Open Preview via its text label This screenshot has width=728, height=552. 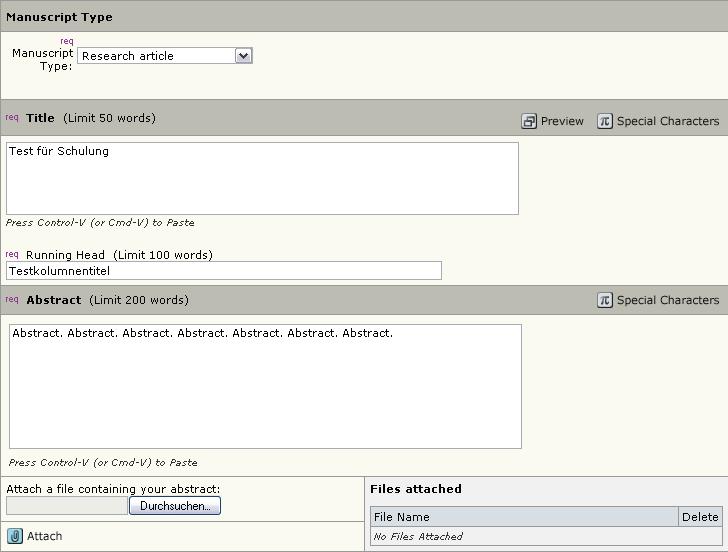point(562,121)
